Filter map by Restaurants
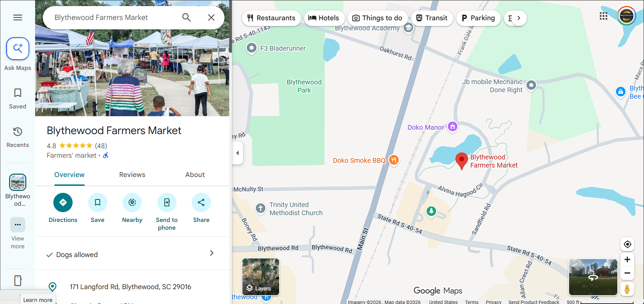 pyautogui.click(x=271, y=18)
